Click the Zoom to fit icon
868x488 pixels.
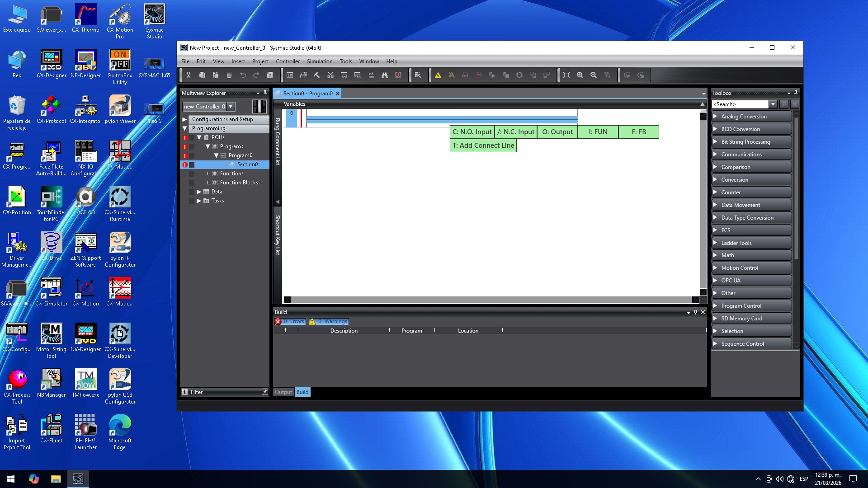coord(566,75)
